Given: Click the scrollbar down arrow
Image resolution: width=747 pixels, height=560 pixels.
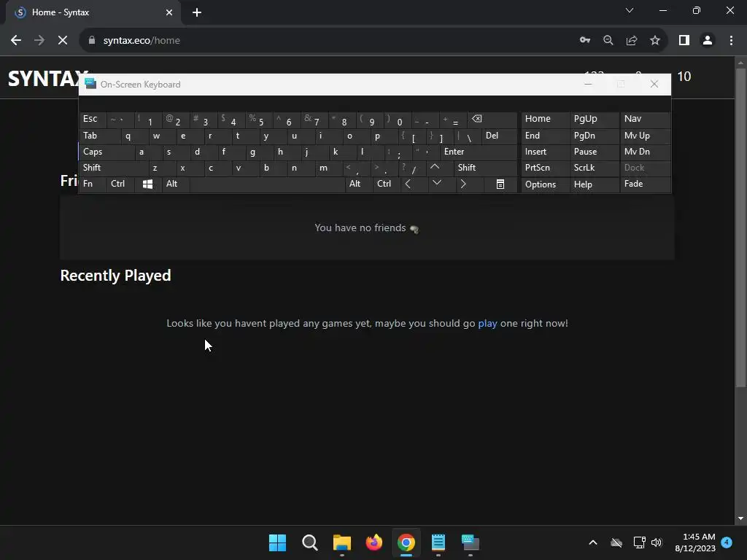Looking at the screenshot, I should (740, 518).
